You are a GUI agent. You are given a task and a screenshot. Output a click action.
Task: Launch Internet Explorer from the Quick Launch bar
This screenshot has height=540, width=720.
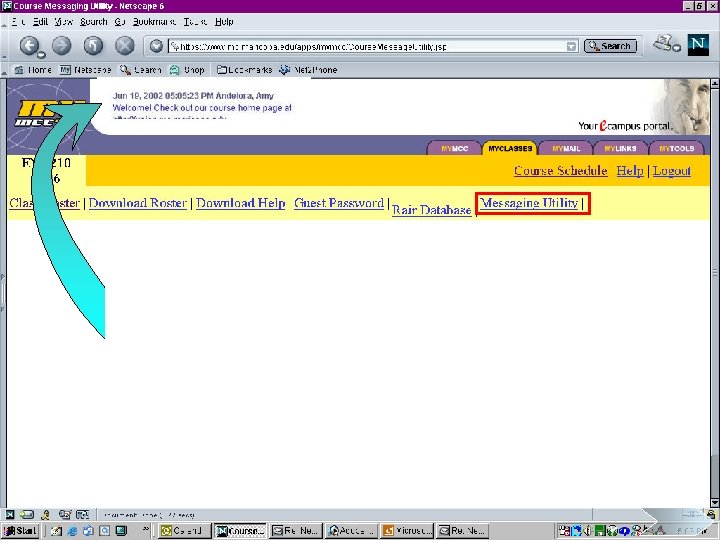pos(72,531)
